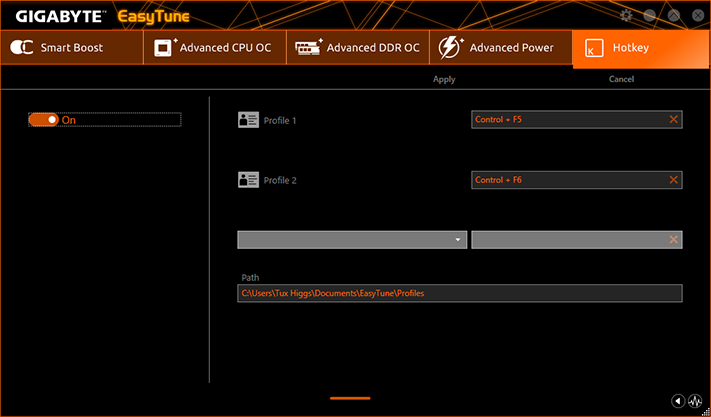The image size is (711, 417).
Task: Click the back arrow circle icon
Action: tap(678, 401)
